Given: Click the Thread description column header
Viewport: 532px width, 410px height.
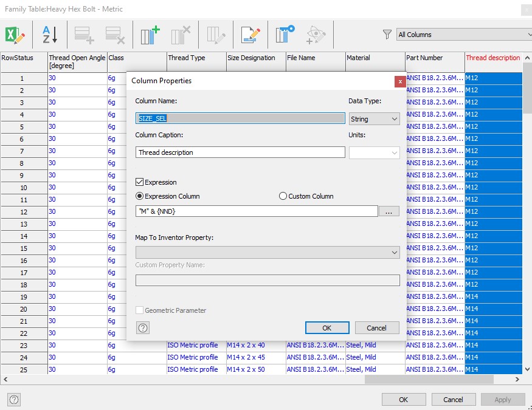Looking at the screenshot, I should tap(492, 58).
